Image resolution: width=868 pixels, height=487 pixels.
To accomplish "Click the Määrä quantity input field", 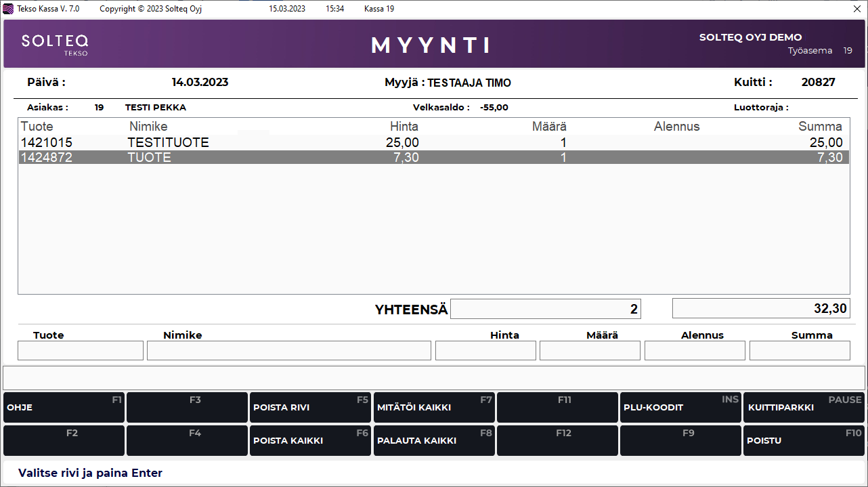I will [x=590, y=350].
